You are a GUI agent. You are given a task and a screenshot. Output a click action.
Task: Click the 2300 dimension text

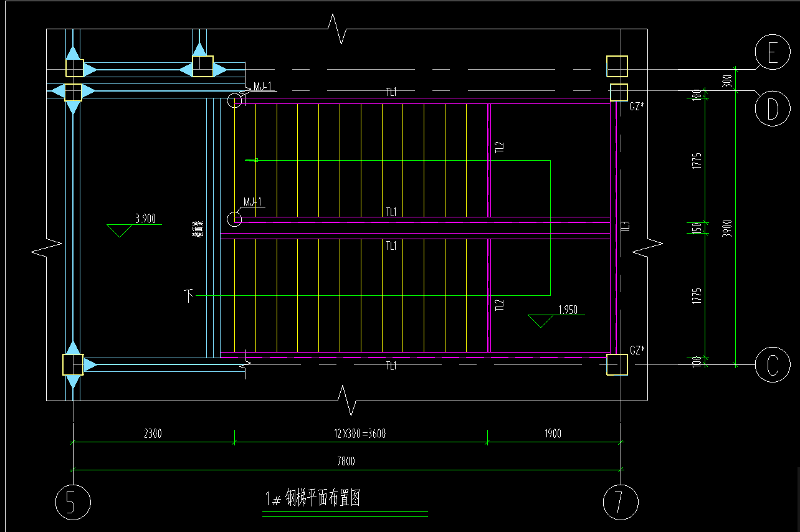click(153, 434)
